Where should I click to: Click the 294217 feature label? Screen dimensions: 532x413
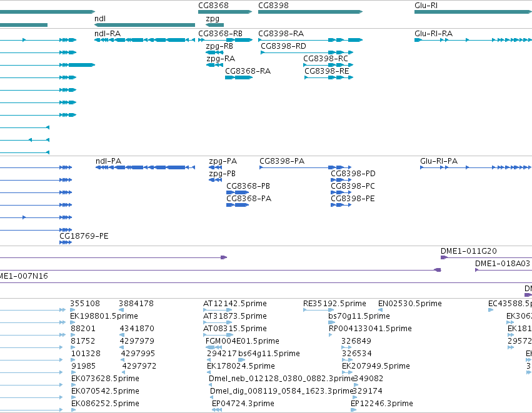(221, 354)
